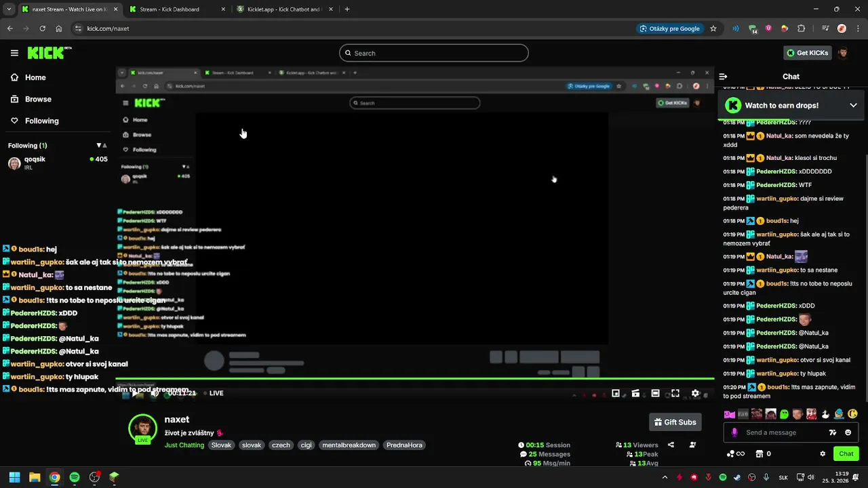Open the chat shop icon
The width and height of the screenshot is (868, 488).
(x=760, y=454)
